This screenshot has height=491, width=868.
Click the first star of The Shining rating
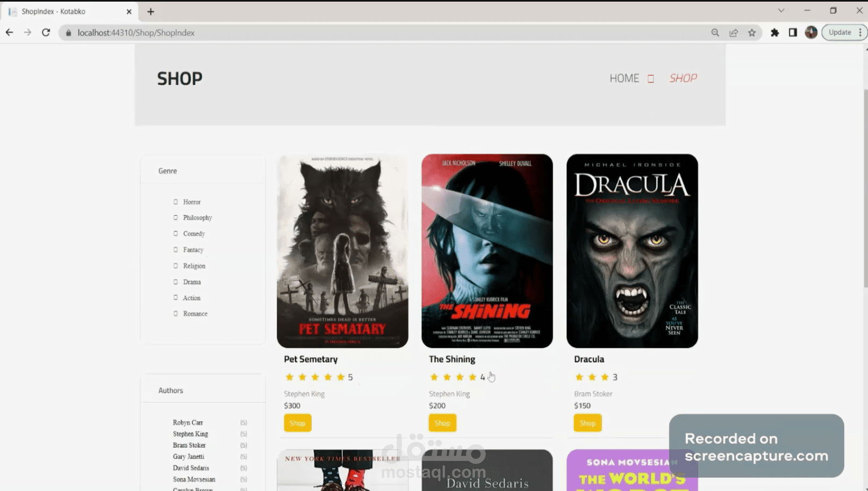[x=434, y=377]
